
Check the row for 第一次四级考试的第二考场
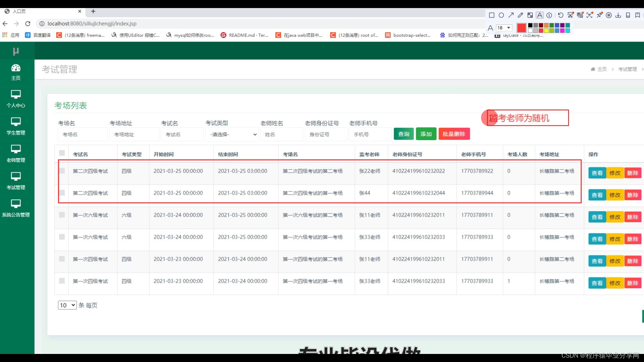[x=62, y=259]
